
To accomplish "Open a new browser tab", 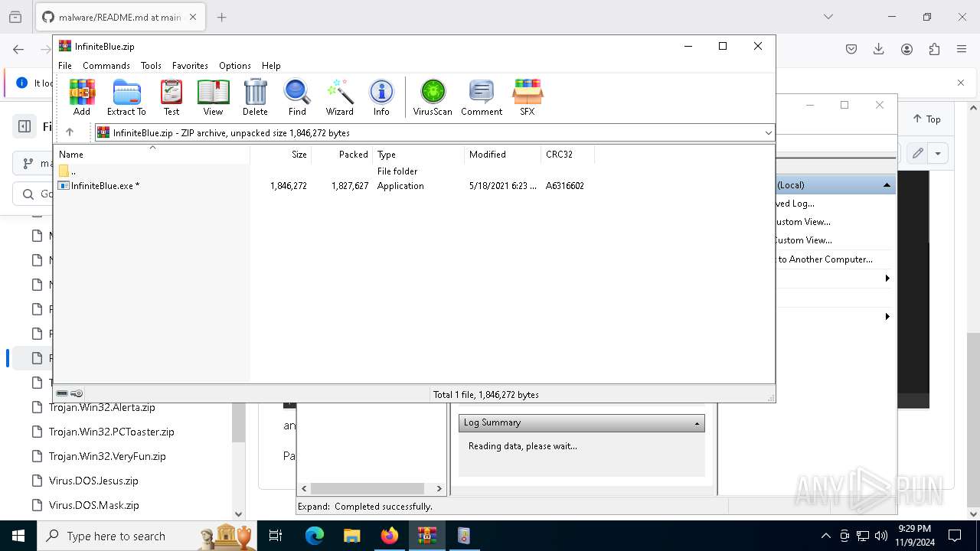I will 221,17.
